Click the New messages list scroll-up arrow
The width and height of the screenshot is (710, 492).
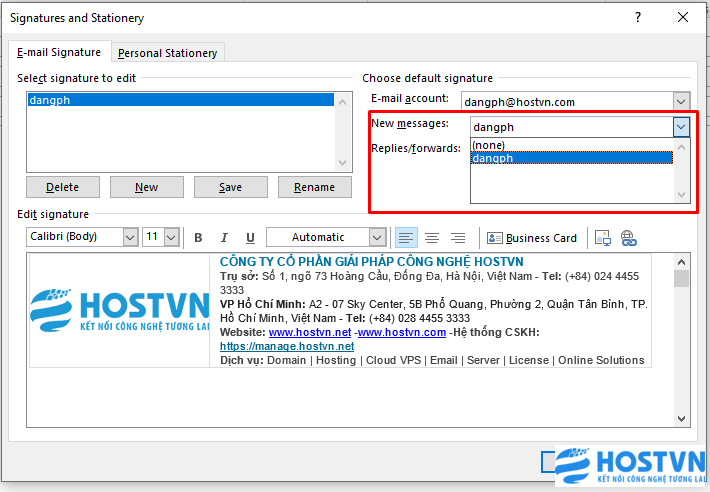click(681, 147)
